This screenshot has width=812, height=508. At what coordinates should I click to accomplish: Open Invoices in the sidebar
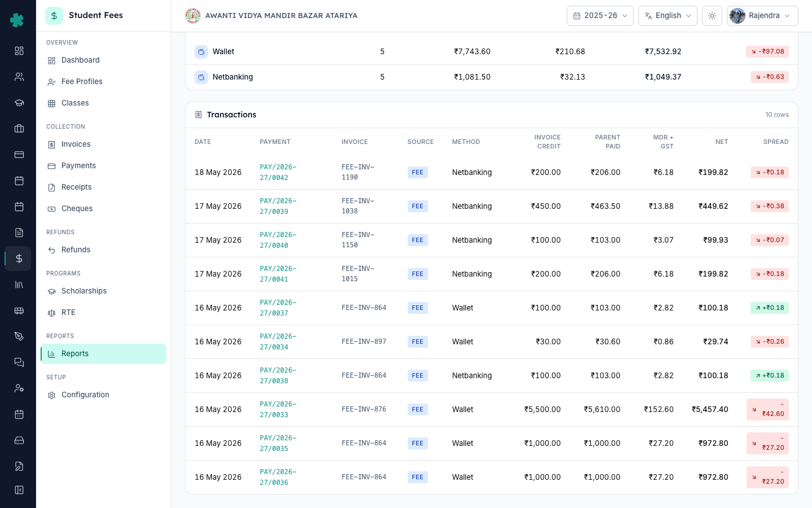pos(103,144)
